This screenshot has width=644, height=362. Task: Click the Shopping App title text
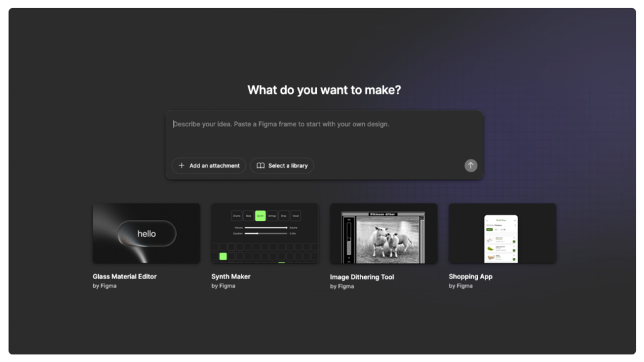(x=470, y=277)
